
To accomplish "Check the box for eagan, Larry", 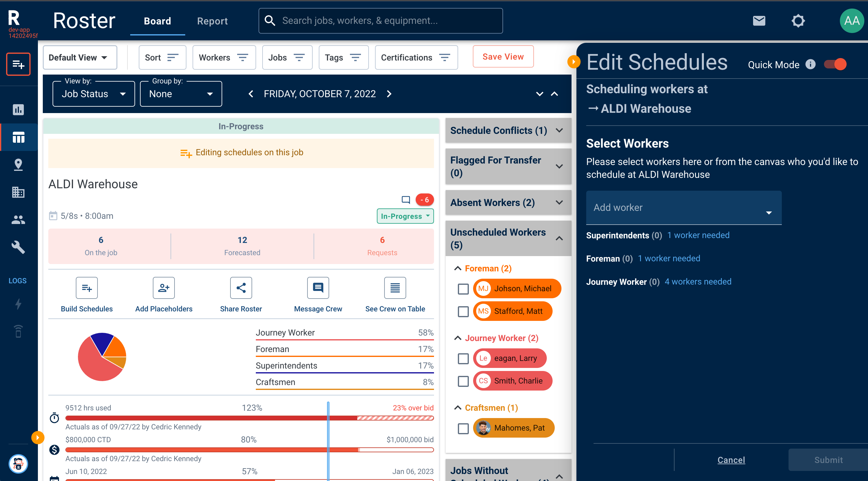I will pos(463,359).
